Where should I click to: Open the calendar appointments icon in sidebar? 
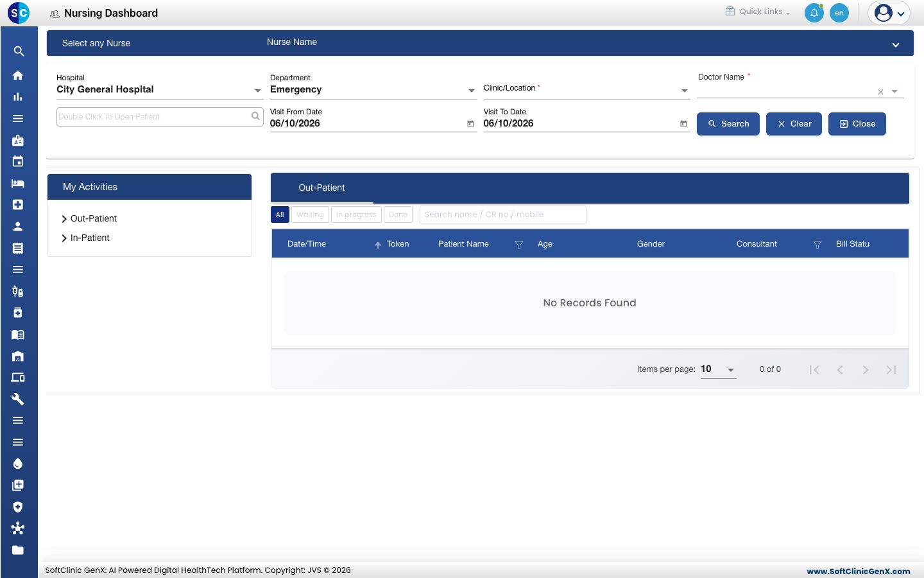pyautogui.click(x=18, y=161)
